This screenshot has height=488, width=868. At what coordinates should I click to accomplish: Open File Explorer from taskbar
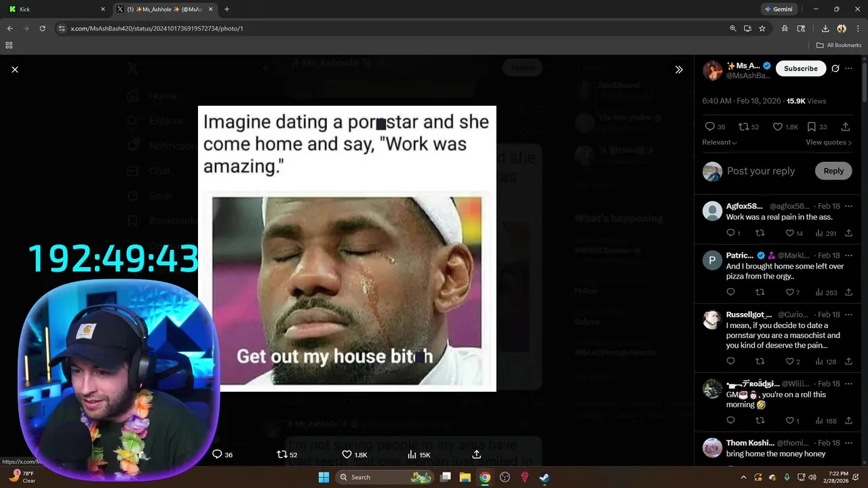tap(465, 477)
